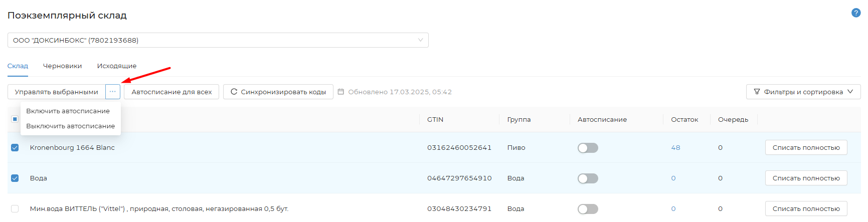Choose Включить автосписание from the menu

coord(68,111)
